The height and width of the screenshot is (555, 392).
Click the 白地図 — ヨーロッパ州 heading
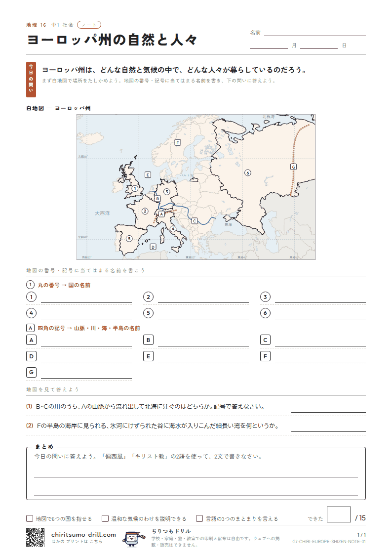[58, 108]
